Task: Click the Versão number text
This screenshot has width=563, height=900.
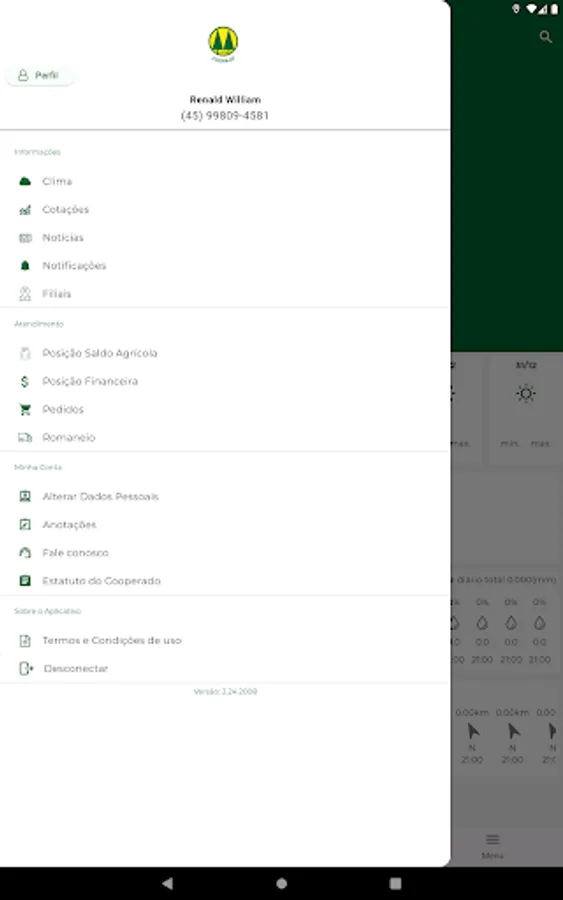Action: [225, 692]
